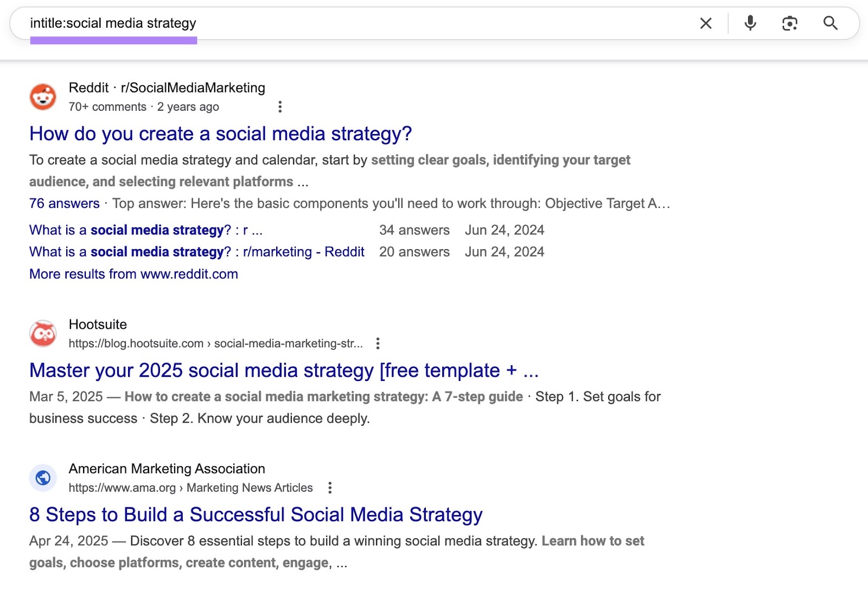Open 'What is a social media strategy? : r ...' link

(146, 231)
